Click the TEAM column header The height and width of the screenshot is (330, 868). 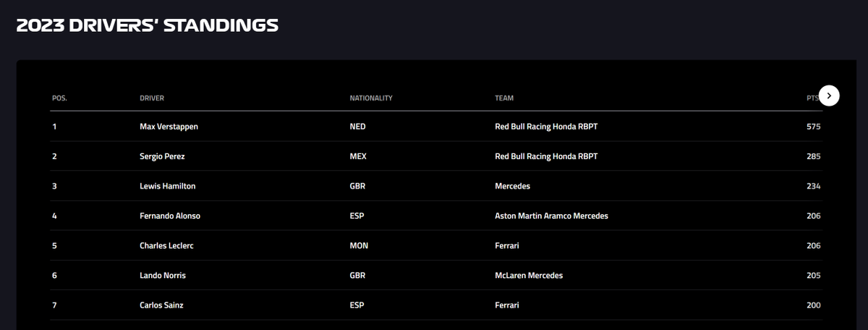pos(504,98)
